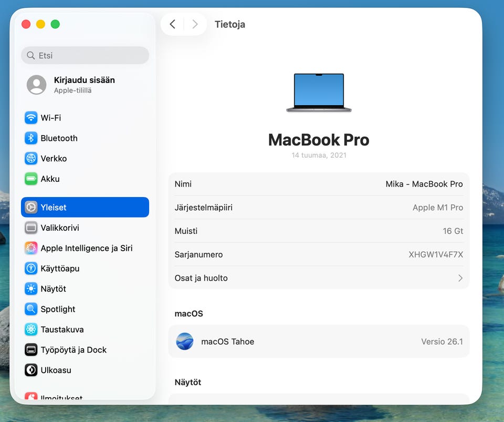The width and height of the screenshot is (504, 422).
Task: Select Näytöt in the sidebar
Action: pyautogui.click(x=85, y=289)
